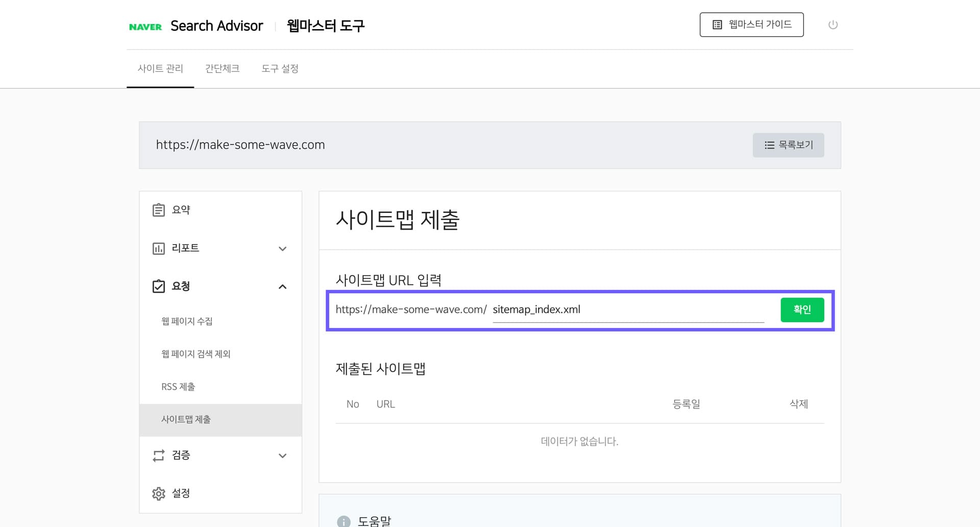Open 웹 페이지 수집 menu entry

coord(186,321)
